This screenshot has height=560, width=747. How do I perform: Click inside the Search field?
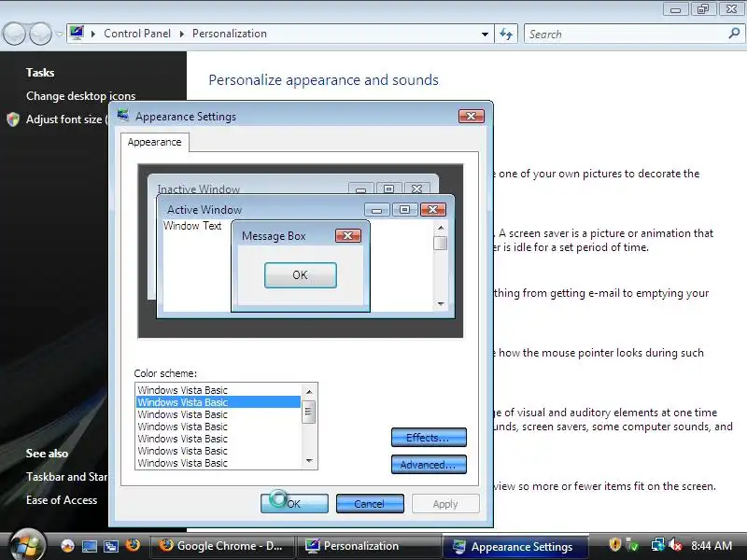coord(627,34)
